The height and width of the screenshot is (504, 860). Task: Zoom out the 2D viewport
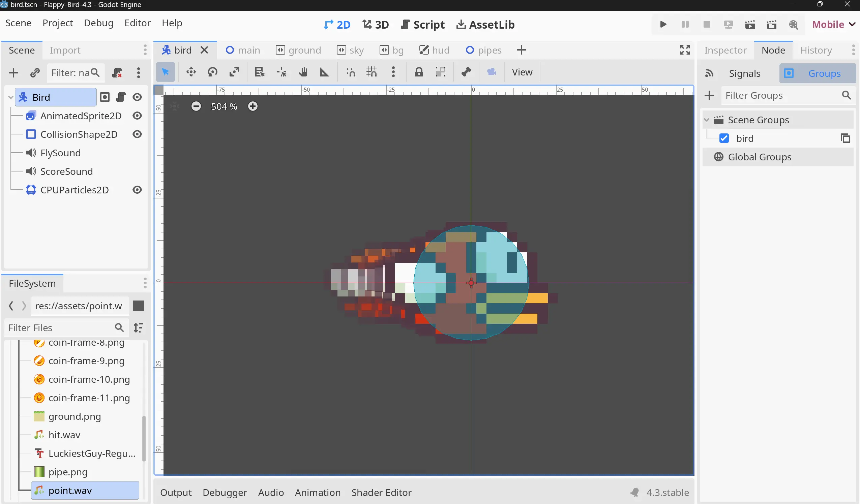pyautogui.click(x=196, y=106)
